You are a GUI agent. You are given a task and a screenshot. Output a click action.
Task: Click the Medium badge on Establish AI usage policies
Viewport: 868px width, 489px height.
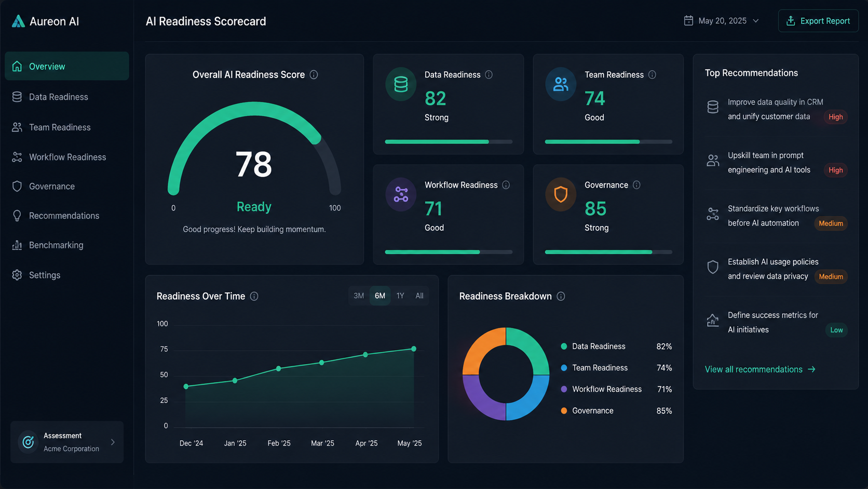[831, 276]
